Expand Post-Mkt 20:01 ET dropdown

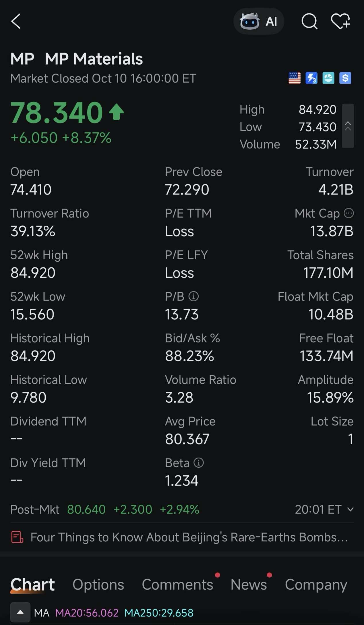tap(324, 510)
